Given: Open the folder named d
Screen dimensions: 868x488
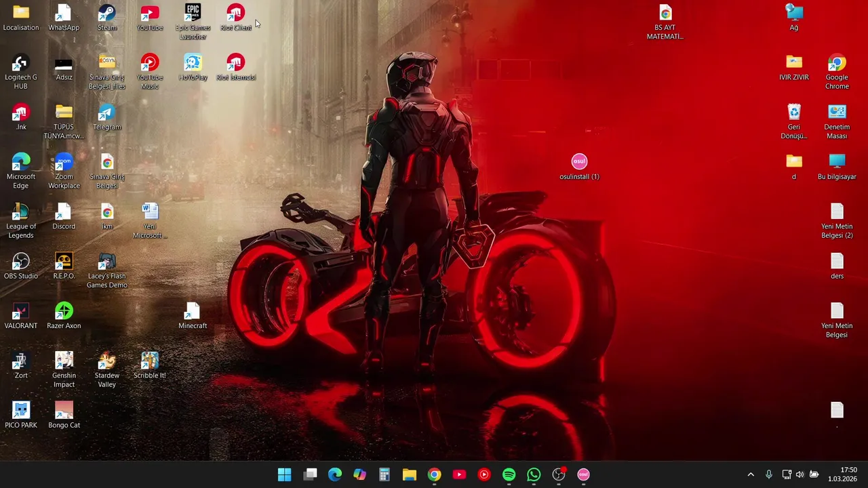Looking at the screenshot, I should 794,167.
